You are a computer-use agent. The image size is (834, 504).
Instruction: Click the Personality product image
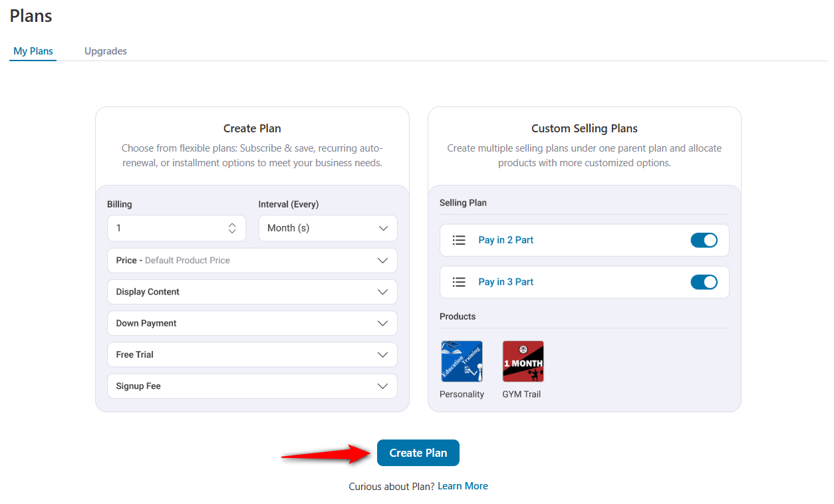pos(462,361)
